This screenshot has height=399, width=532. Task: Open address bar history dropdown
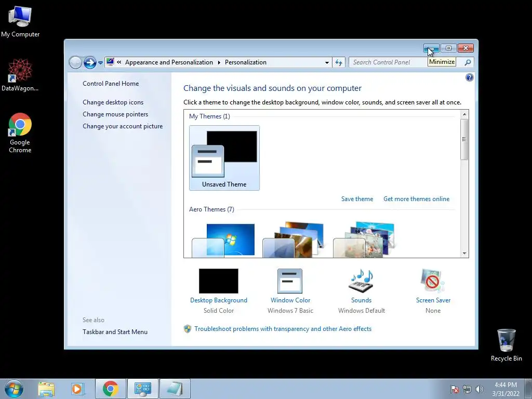click(x=327, y=62)
